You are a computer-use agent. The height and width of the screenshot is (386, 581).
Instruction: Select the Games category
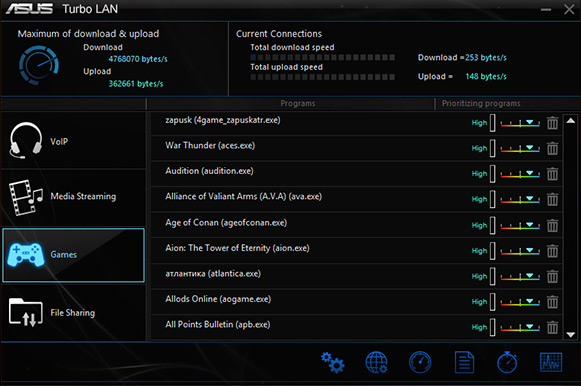coord(73,255)
